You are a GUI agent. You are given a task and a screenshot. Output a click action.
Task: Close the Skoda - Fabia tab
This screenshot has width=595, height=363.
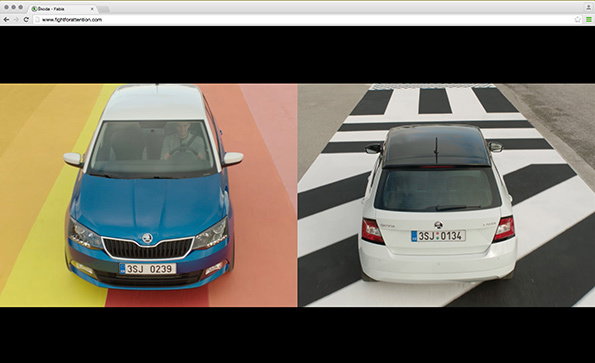(x=92, y=9)
